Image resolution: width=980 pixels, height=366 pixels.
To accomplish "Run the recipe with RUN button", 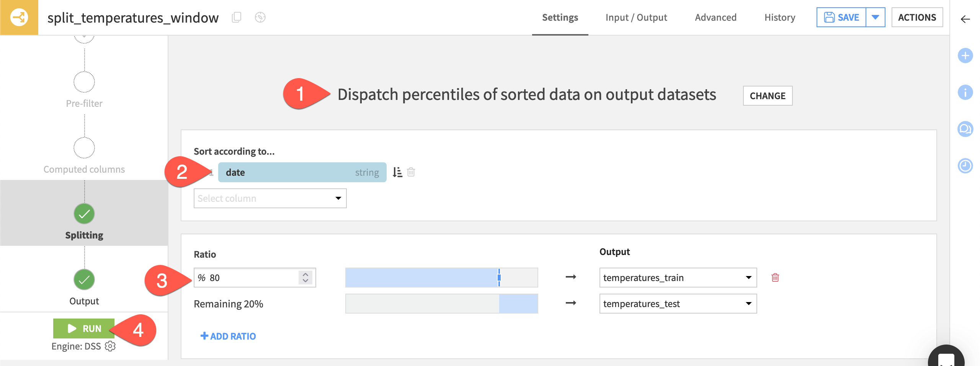I will tap(84, 328).
